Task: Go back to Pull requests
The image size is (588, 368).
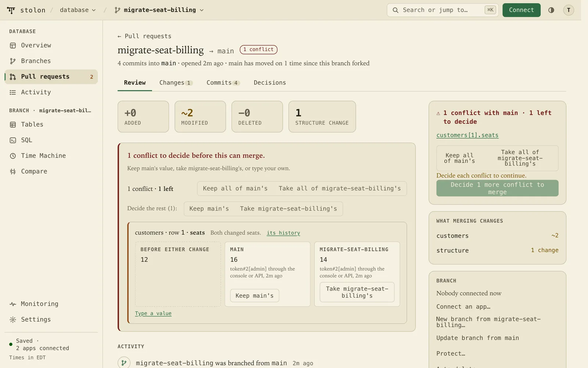Action: pos(144,36)
